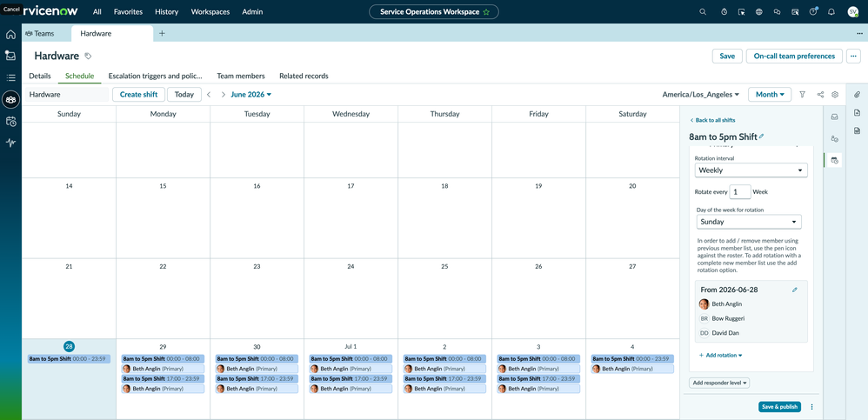Open the America/Los_Angeles timezone dropdown
The height and width of the screenshot is (420, 868).
pyautogui.click(x=701, y=95)
